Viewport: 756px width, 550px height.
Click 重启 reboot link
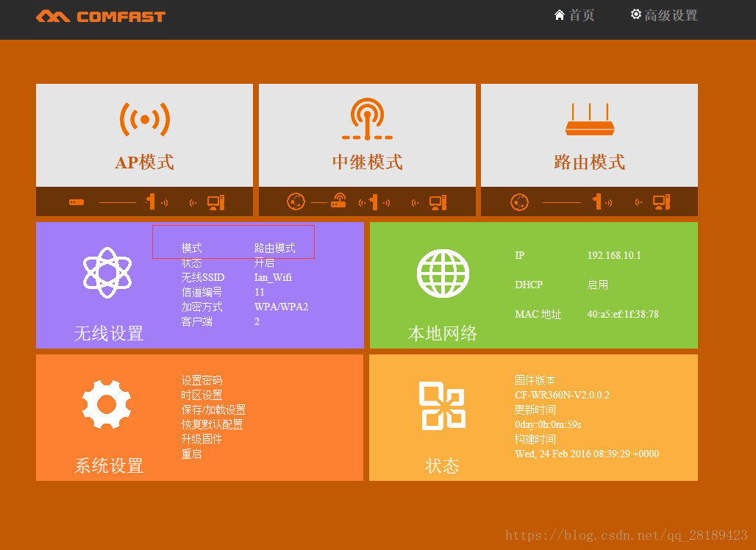191,454
